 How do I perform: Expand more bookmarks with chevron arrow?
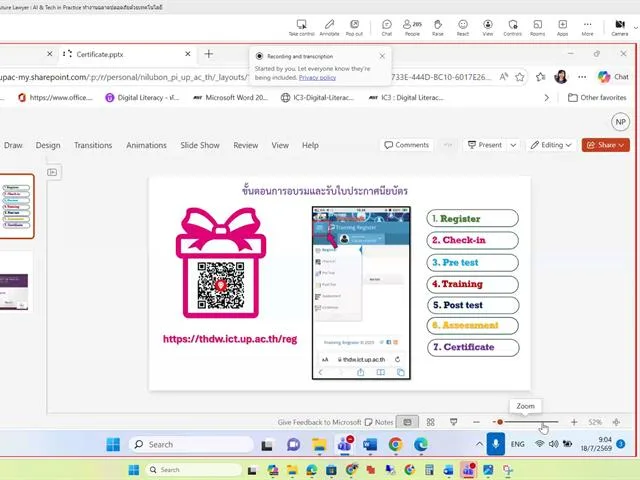[547, 98]
